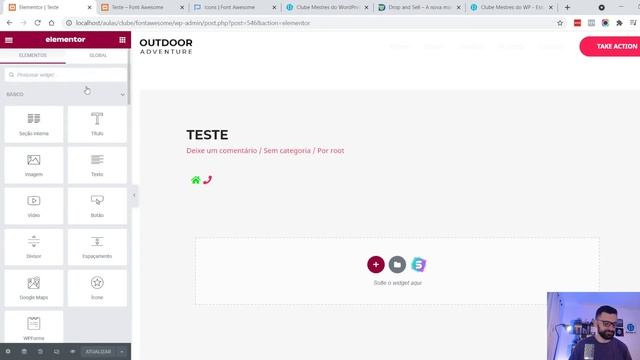Select the Título widget
Image resolution: width=640 pixels, height=360 pixels.
coord(97,124)
